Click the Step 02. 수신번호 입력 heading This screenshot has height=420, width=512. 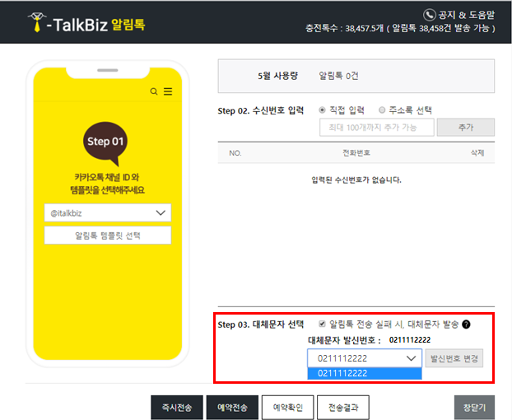pyautogui.click(x=261, y=110)
